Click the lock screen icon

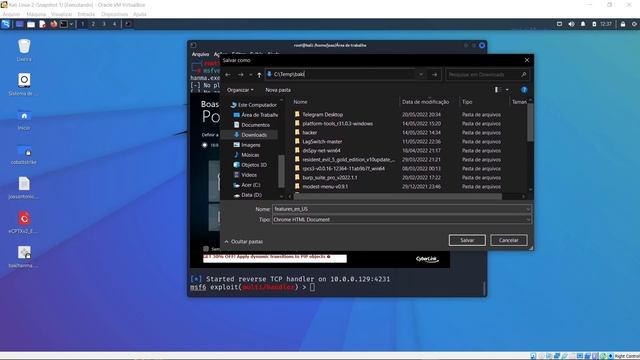coord(623,24)
